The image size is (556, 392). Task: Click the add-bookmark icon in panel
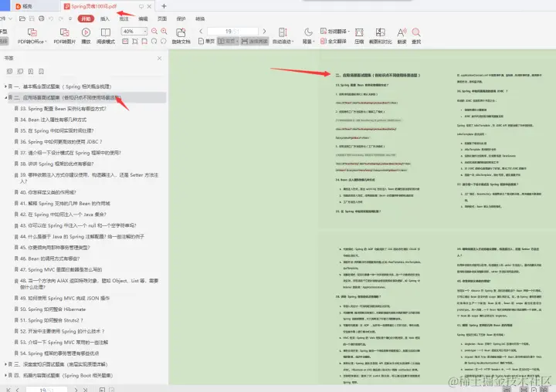(31, 71)
